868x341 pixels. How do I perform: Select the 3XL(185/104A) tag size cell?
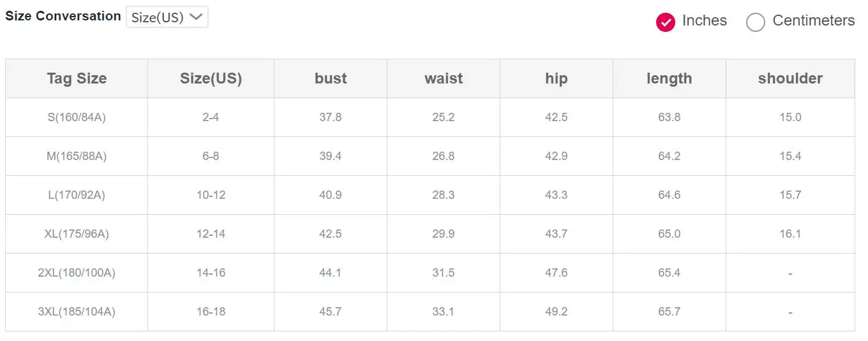pyautogui.click(x=77, y=312)
